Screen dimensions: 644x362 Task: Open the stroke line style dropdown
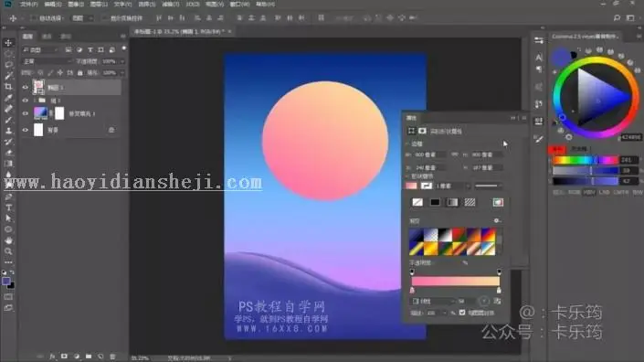[x=488, y=186]
